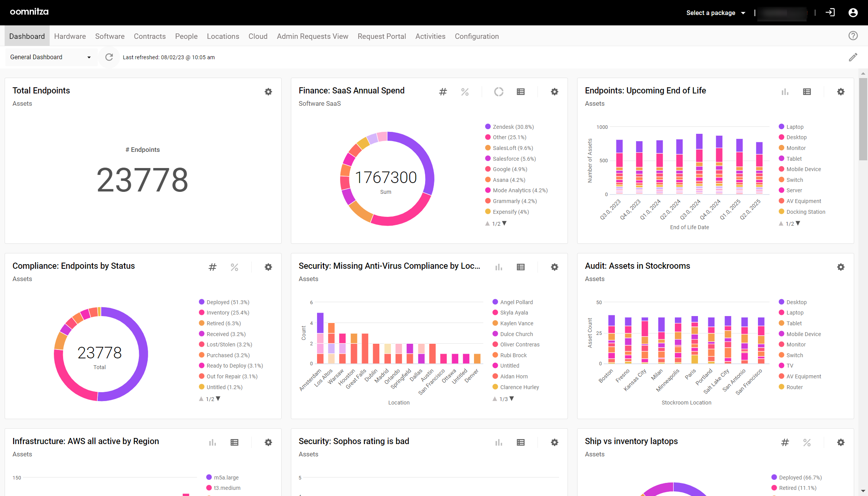Click the oomnitza logo link
This screenshot has width=868, height=496.
(29, 12)
